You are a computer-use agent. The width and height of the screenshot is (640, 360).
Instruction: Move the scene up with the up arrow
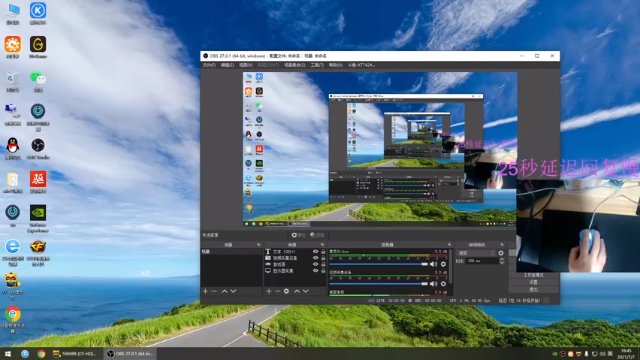pos(224,291)
